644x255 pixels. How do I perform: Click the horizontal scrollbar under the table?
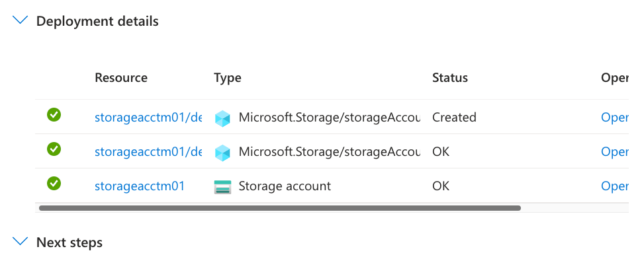tap(280, 208)
